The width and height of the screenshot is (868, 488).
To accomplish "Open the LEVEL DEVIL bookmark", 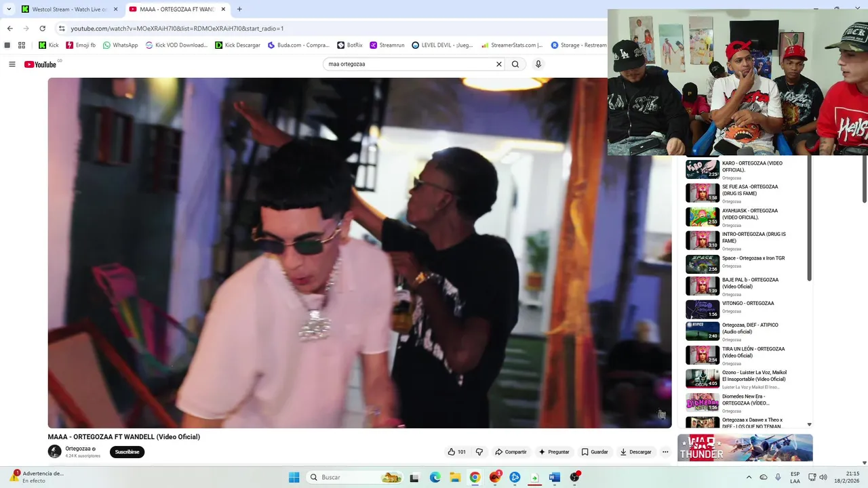I will pos(442,45).
